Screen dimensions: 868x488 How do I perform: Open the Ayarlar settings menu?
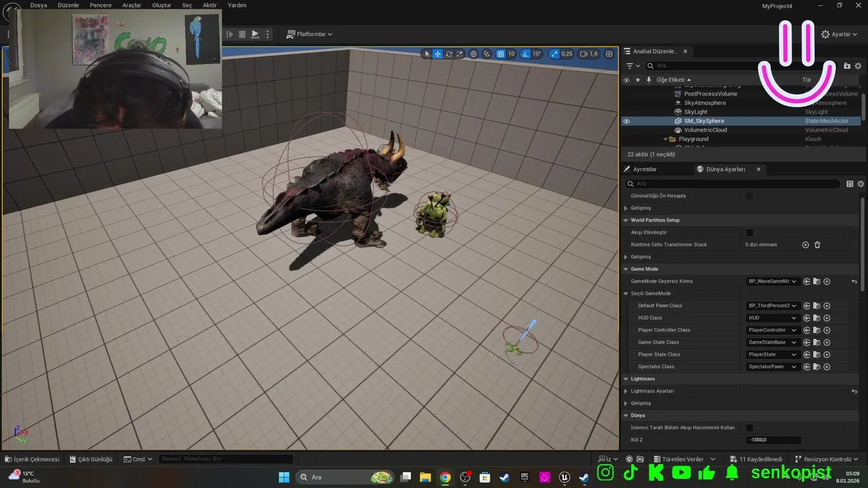[840, 34]
